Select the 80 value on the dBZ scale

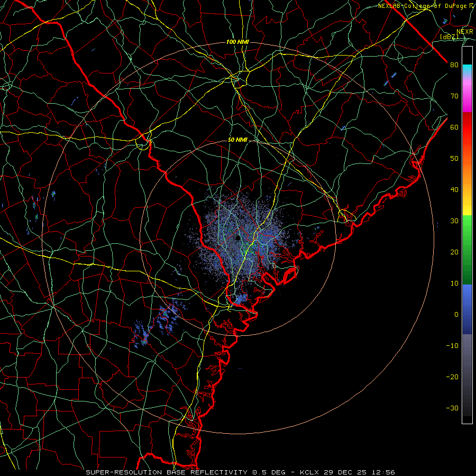454,65
